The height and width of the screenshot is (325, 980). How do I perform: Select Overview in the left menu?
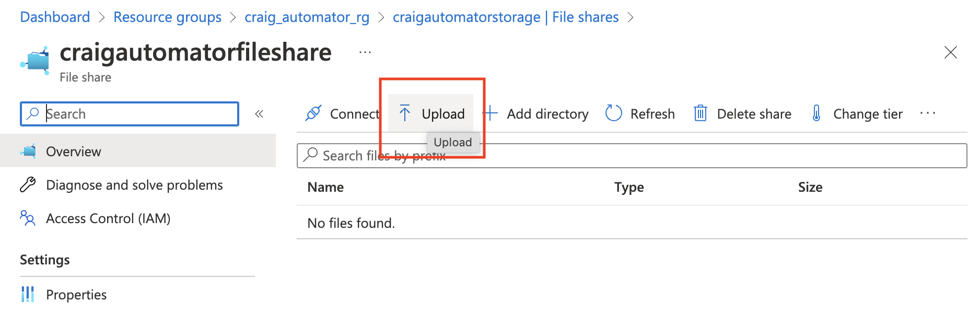[74, 152]
